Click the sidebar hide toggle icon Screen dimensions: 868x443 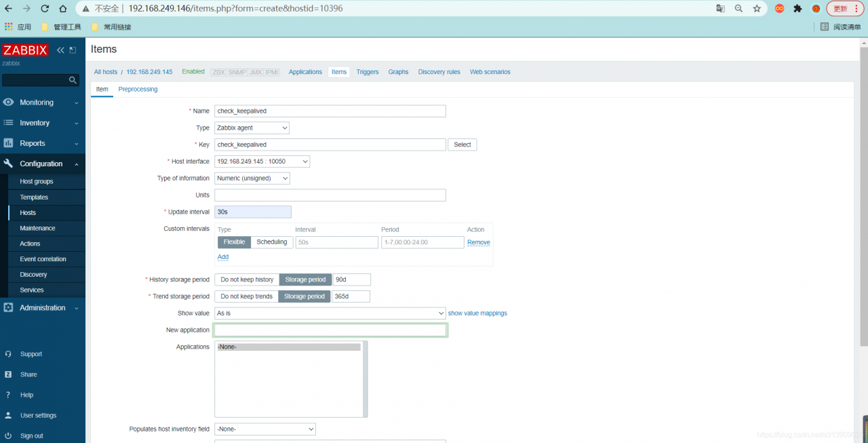coord(73,50)
